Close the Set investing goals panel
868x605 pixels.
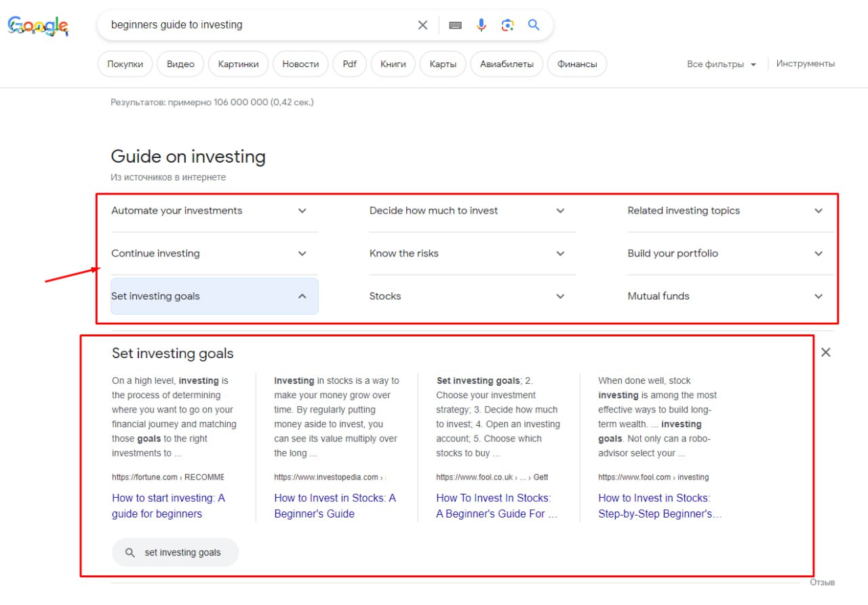pyautogui.click(x=825, y=352)
